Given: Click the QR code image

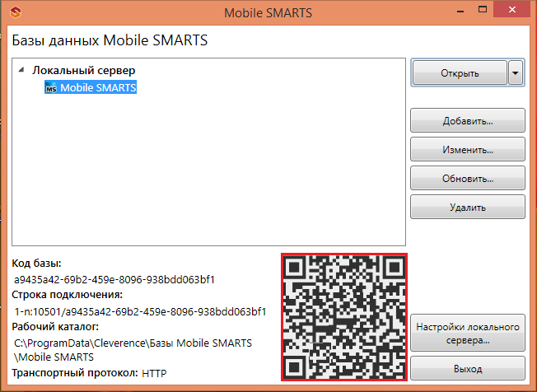Looking at the screenshot, I should click(x=344, y=317).
